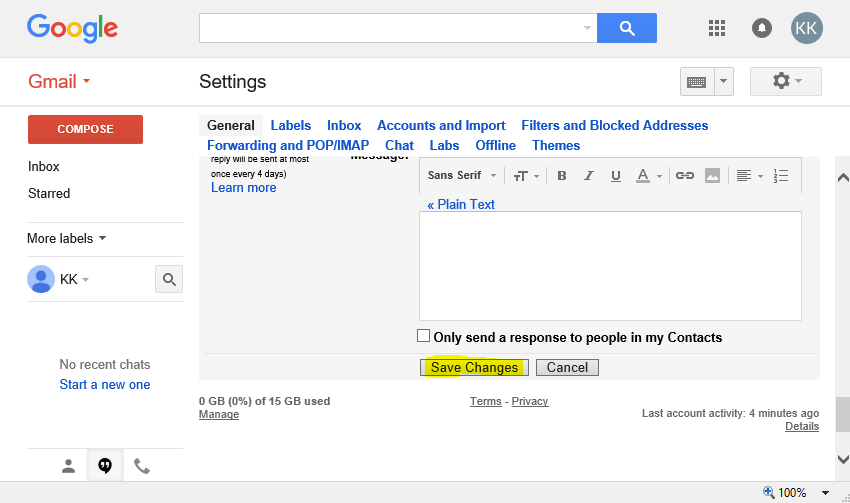This screenshot has height=503, width=850.
Task: Toggle italic formatting in message toolbar
Action: click(589, 176)
